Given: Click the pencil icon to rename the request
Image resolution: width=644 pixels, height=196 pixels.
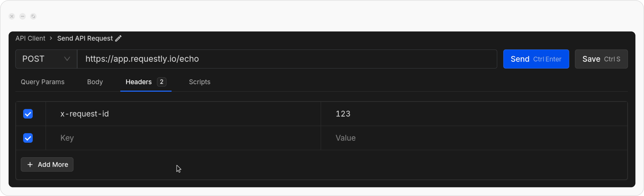Looking at the screenshot, I should pos(118,38).
